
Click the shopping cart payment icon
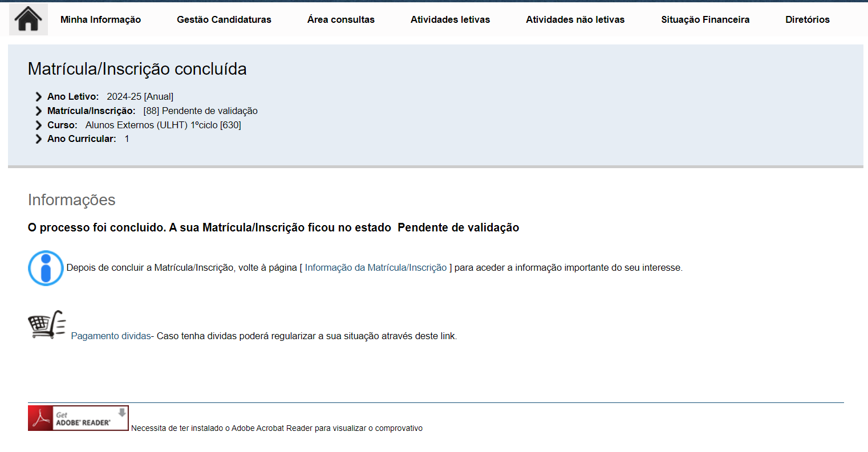[47, 324]
